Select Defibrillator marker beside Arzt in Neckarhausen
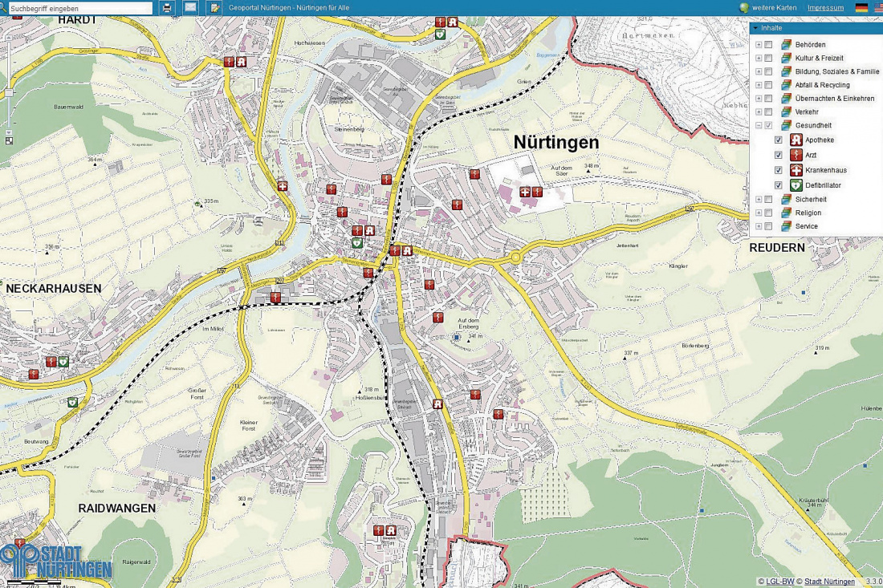 tap(63, 361)
